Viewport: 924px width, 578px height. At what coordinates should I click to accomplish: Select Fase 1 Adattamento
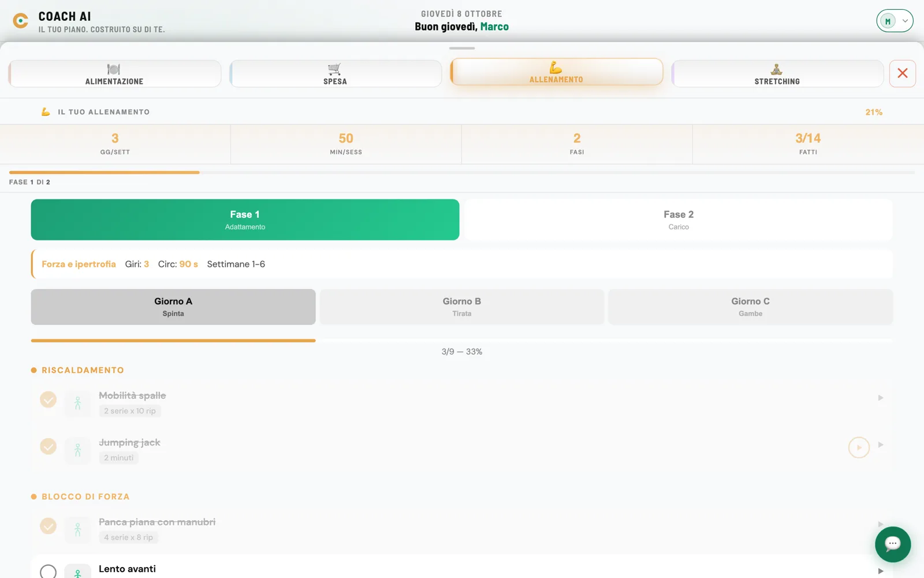(245, 220)
